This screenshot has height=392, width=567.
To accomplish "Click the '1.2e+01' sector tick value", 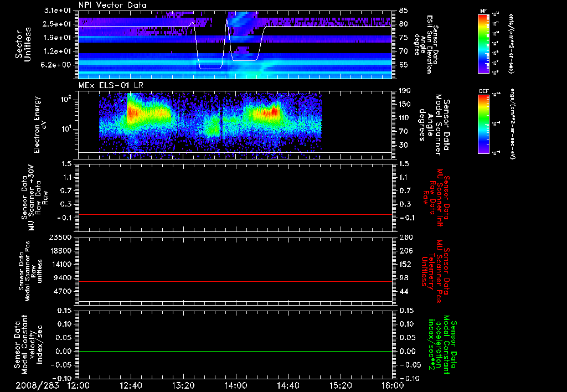I will click(x=58, y=51).
